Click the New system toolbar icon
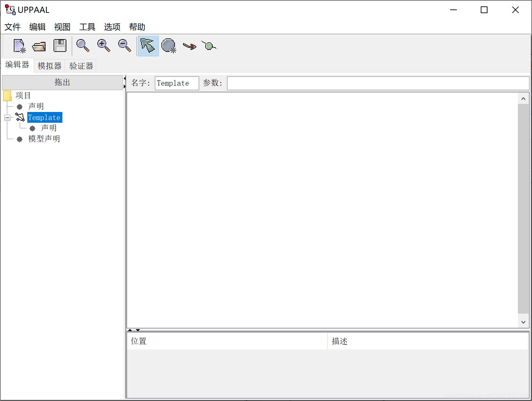The image size is (532, 401). click(19, 46)
